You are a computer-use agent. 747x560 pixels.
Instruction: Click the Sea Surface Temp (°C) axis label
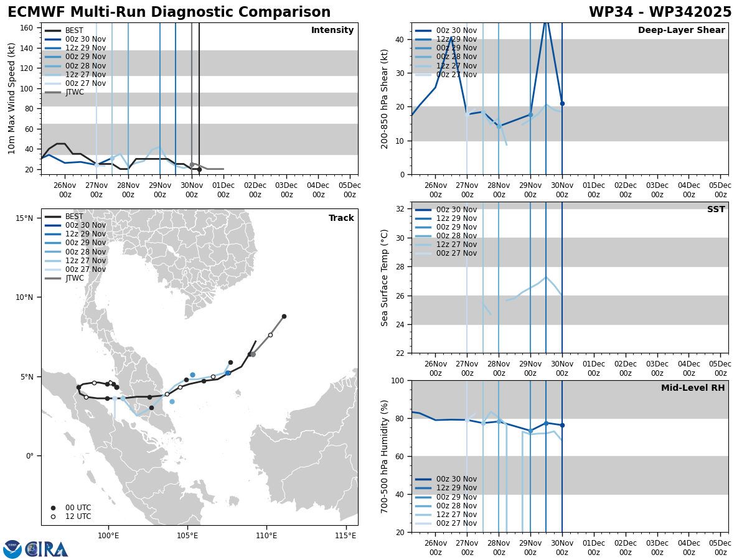(385, 278)
